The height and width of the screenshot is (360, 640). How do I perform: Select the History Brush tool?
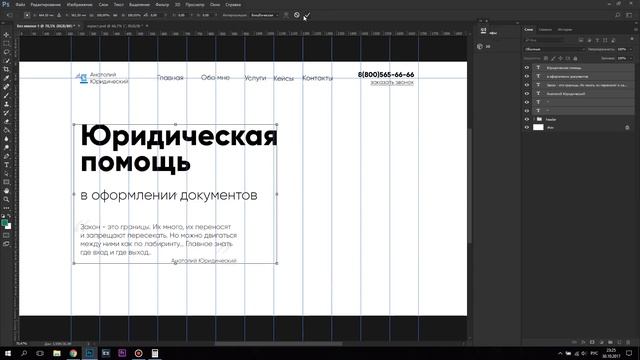(x=6, y=113)
